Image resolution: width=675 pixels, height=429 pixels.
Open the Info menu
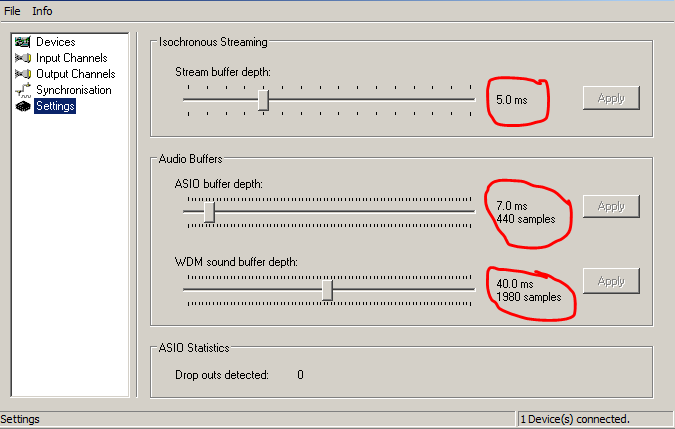pyautogui.click(x=42, y=11)
